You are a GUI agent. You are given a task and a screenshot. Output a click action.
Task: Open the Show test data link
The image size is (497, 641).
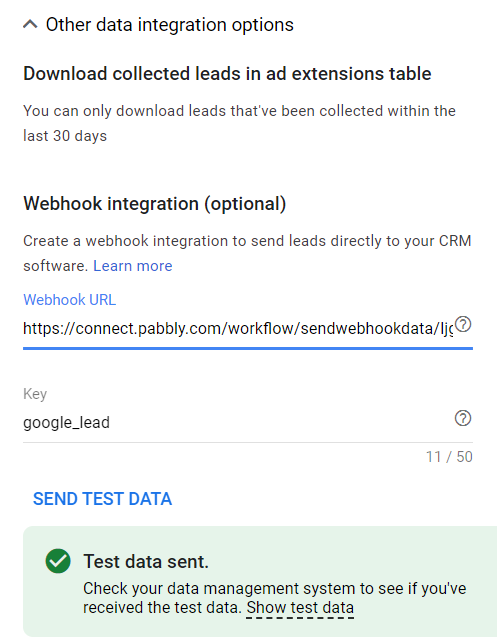click(300, 607)
